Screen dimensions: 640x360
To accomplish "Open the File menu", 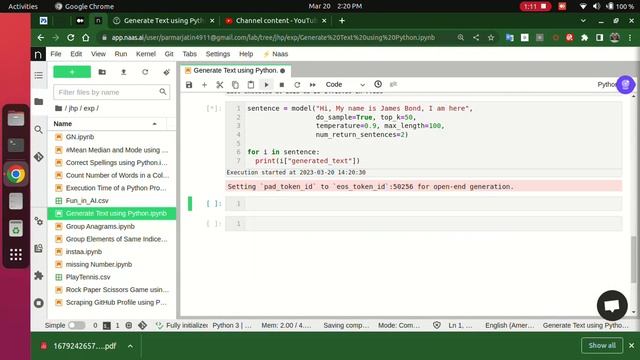I will tap(56, 54).
